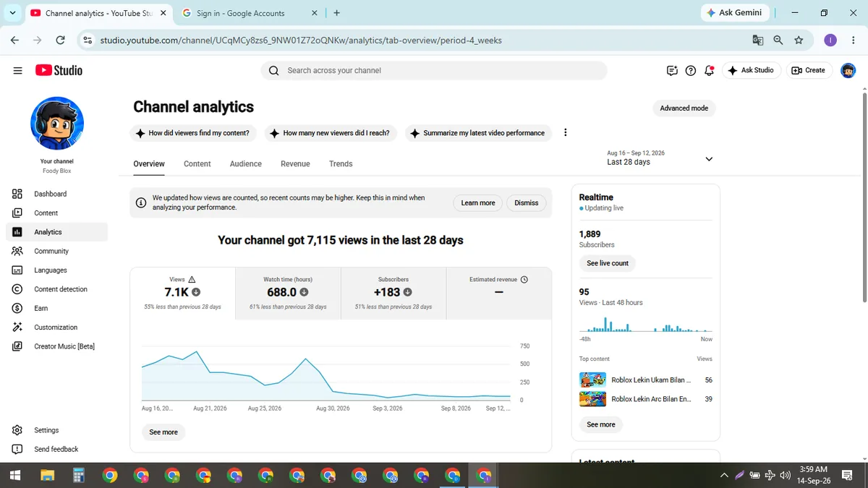Click the YouTube Studio logo

pos(59,70)
